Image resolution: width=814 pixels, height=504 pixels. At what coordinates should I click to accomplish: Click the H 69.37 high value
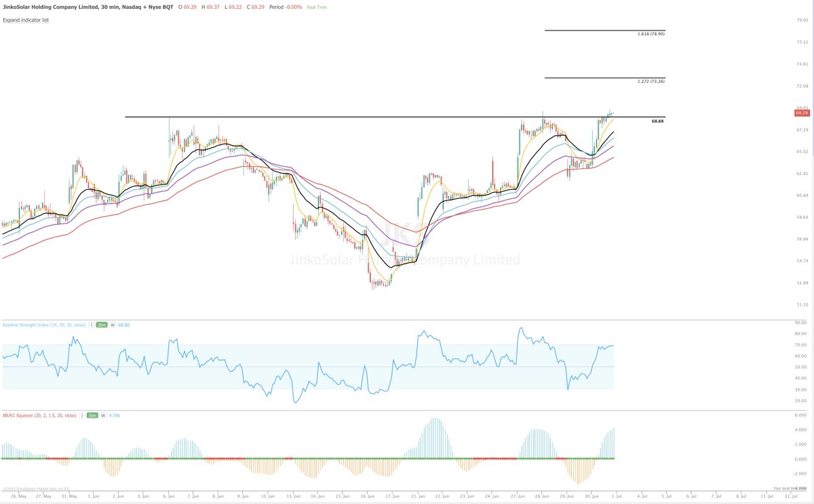click(x=210, y=7)
